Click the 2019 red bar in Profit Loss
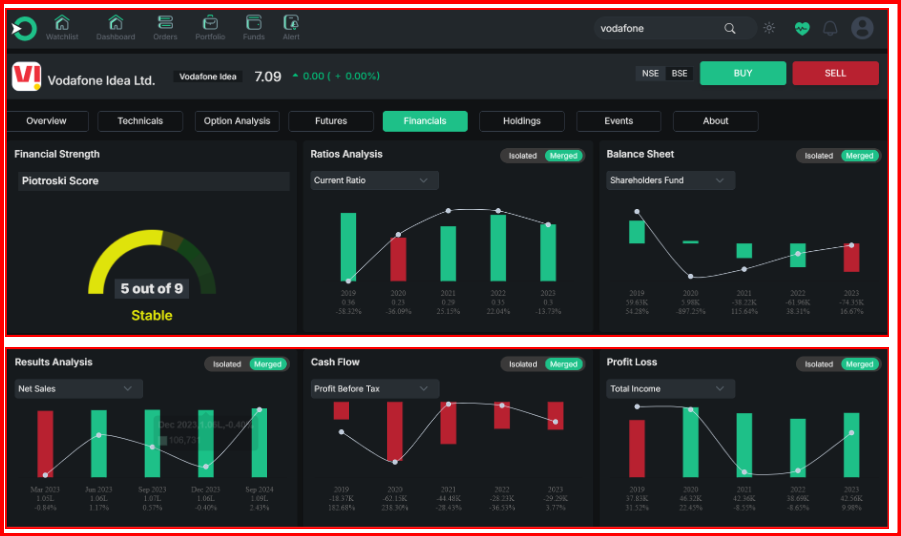This screenshot has width=901, height=536. coord(637,449)
